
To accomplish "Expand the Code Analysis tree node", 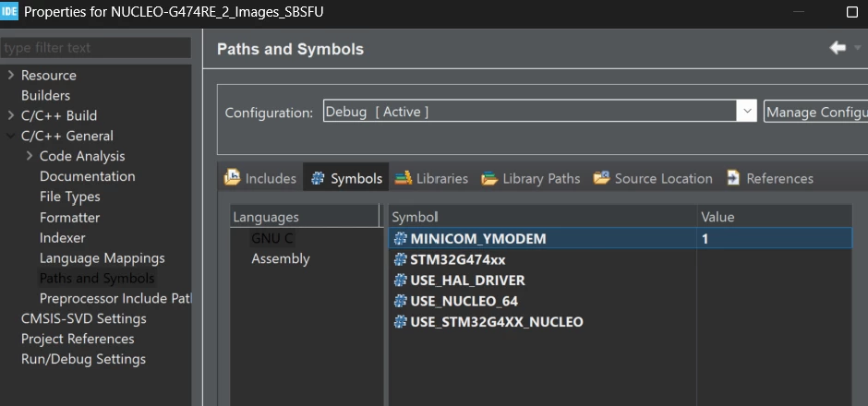I will [x=30, y=156].
